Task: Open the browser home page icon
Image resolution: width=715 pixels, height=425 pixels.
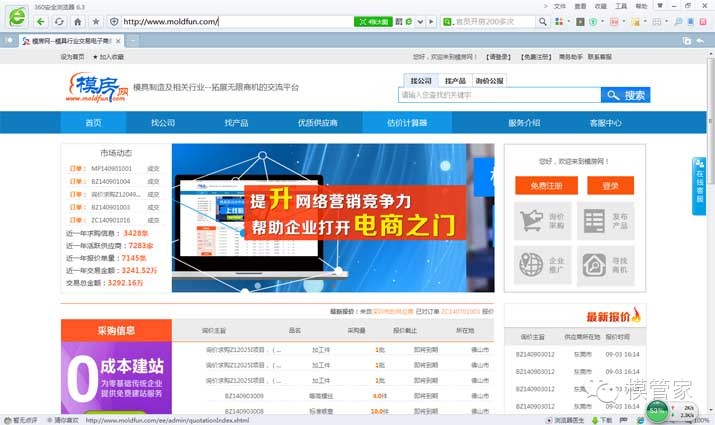Action: tap(78, 21)
